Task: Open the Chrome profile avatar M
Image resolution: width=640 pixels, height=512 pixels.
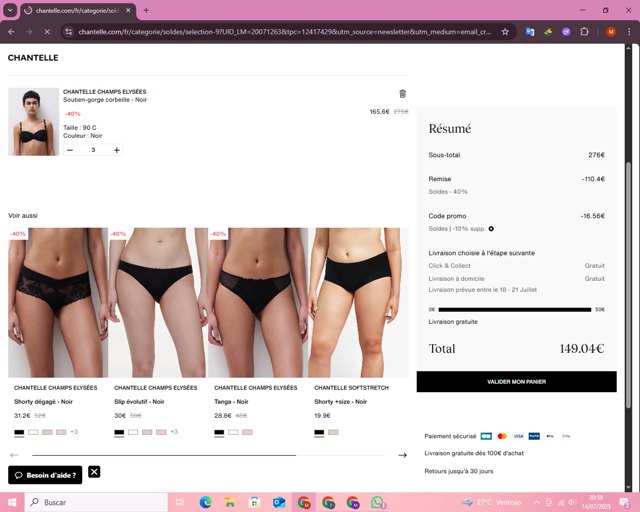Action: (611, 31)
